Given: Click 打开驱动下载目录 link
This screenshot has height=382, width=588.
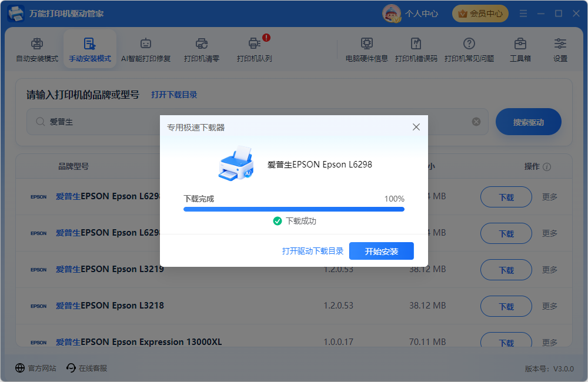Looking at the screenshot, I should click(313, 251).
